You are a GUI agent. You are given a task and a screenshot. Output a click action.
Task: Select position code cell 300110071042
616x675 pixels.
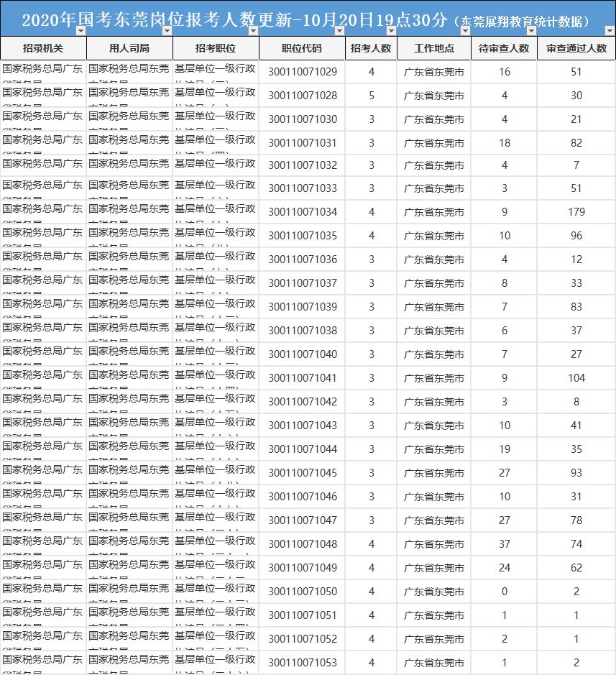coord(302,401)
